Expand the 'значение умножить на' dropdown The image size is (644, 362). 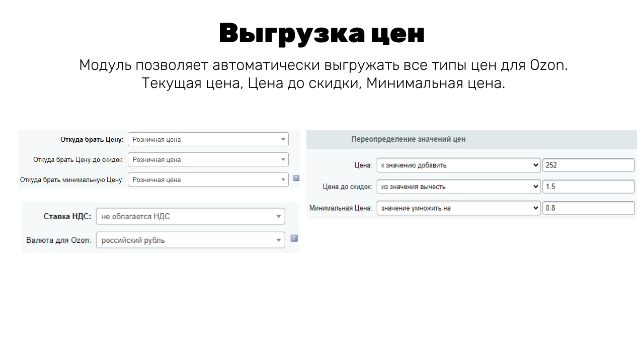pyautogui.click(x=458, y=208)
